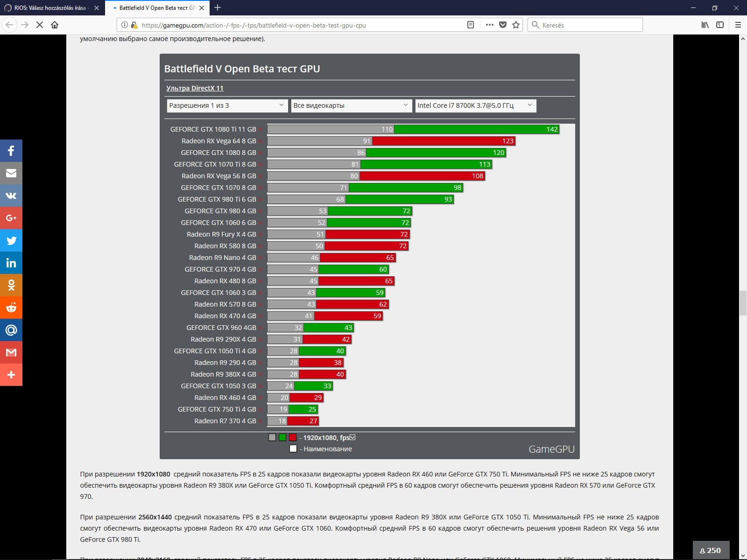747x560 pixels.
Task: Open Разрешения 1 из 3 dropdown
Action: 226,105
